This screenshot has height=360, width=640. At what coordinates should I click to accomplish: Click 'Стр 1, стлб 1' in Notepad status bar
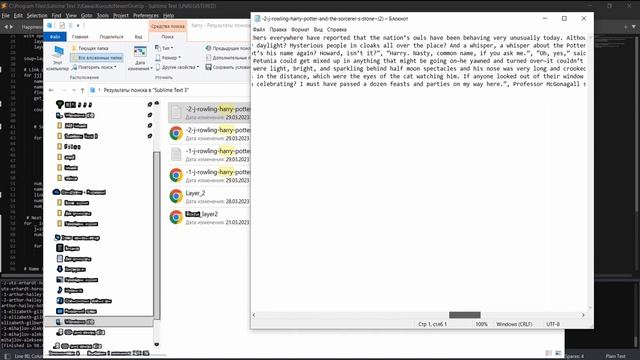point(432,324)
